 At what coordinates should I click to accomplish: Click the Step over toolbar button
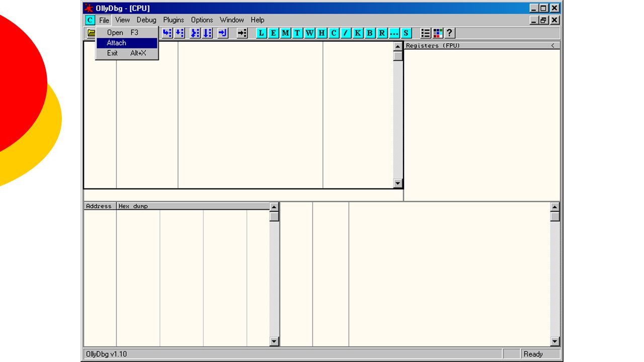pos(180,33)
